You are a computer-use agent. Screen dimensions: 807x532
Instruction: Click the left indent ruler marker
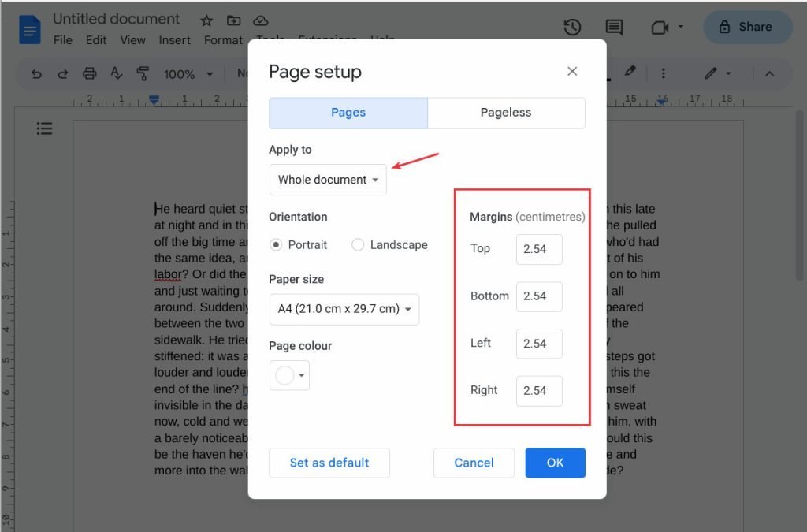click(154, 100)
